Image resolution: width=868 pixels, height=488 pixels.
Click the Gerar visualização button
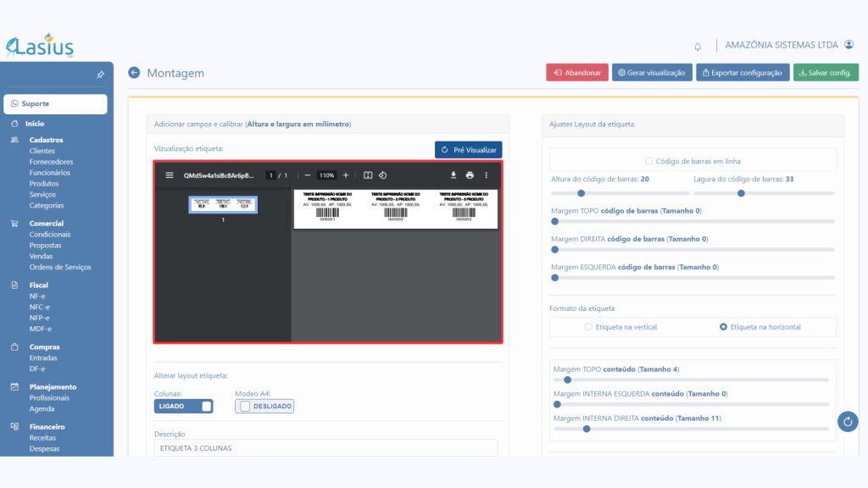652,73
